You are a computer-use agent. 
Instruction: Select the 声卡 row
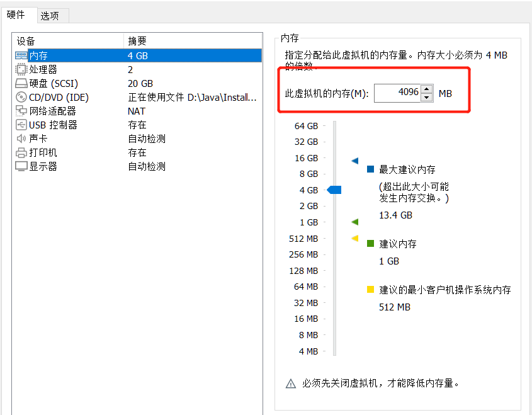pyautogui.click(x=138, y=139)
